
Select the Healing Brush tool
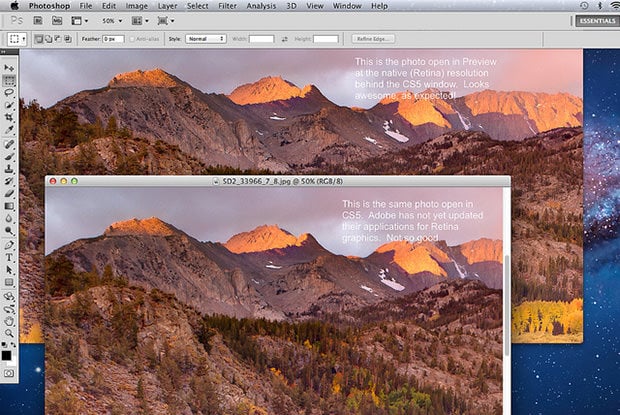click(9, 144)
